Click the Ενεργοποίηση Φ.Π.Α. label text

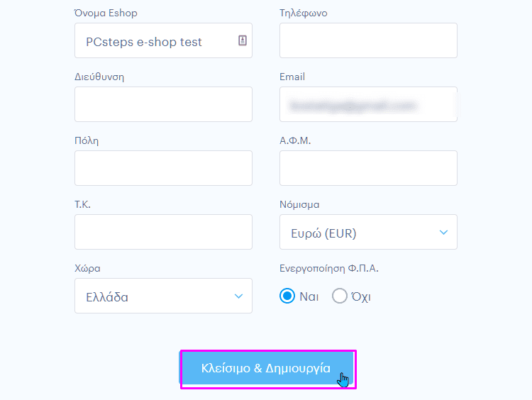pos(328,268)
